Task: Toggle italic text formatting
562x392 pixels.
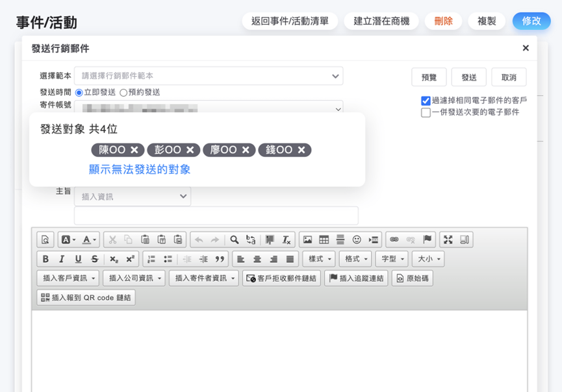Action: point(62,259)
